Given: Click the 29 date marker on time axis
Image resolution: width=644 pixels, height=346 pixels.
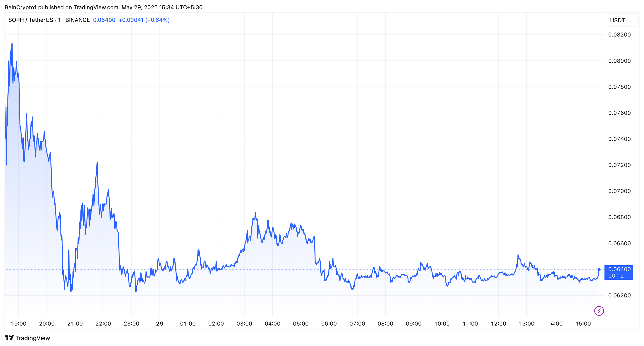Looking at the screenshot, I should pyautogui.click(x=160, y=323).
